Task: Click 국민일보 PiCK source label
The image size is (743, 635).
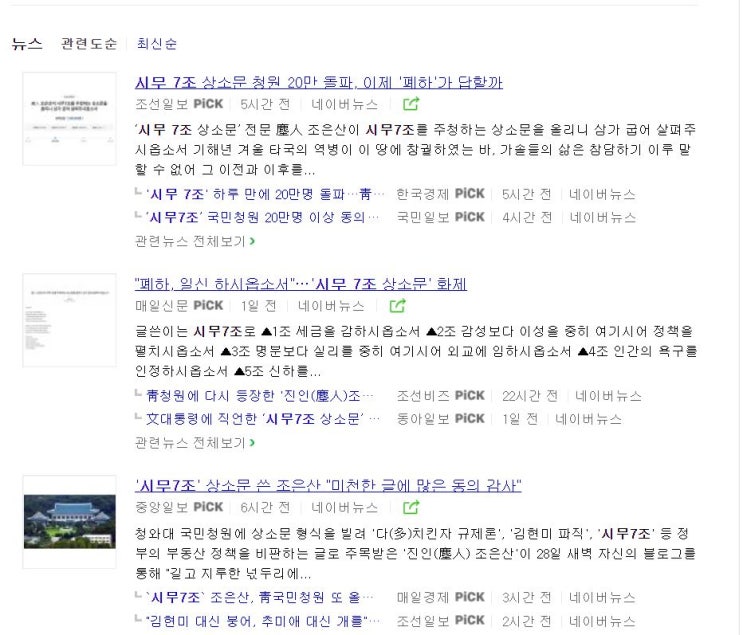Action: [x=441, y=218]
